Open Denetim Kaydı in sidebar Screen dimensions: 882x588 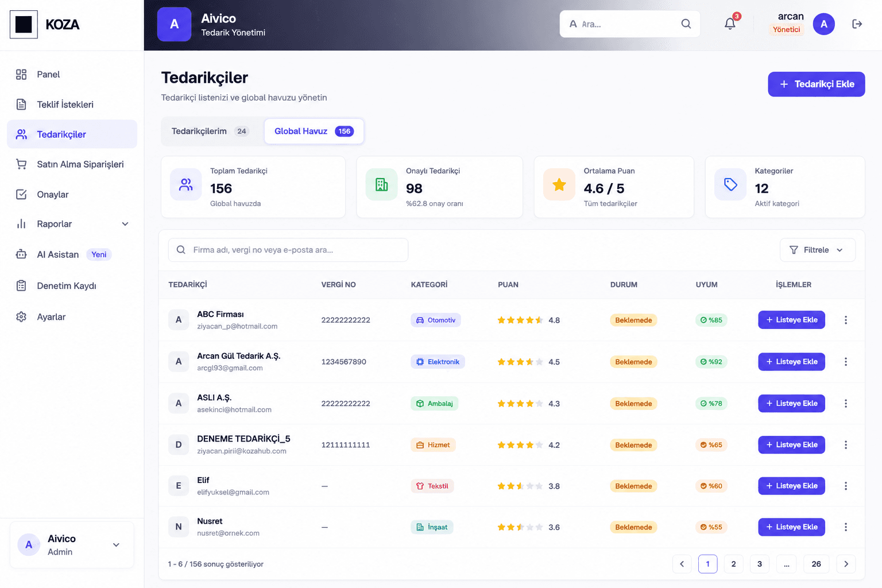pyautogui.click(x=72, y=286)
